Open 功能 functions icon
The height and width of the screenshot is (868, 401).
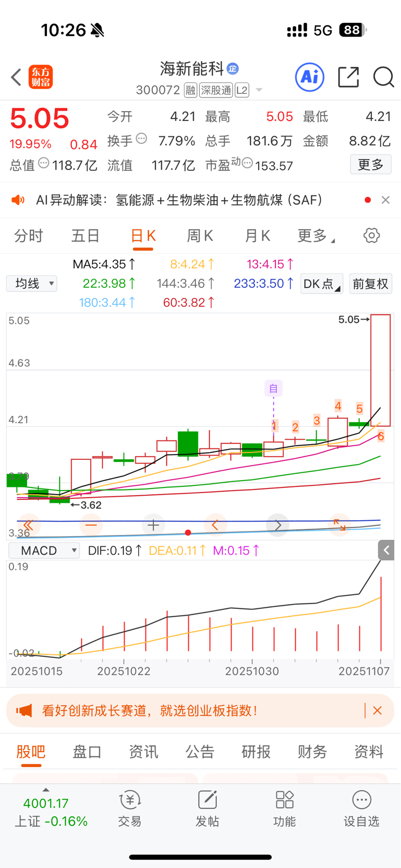click(284, 809)
